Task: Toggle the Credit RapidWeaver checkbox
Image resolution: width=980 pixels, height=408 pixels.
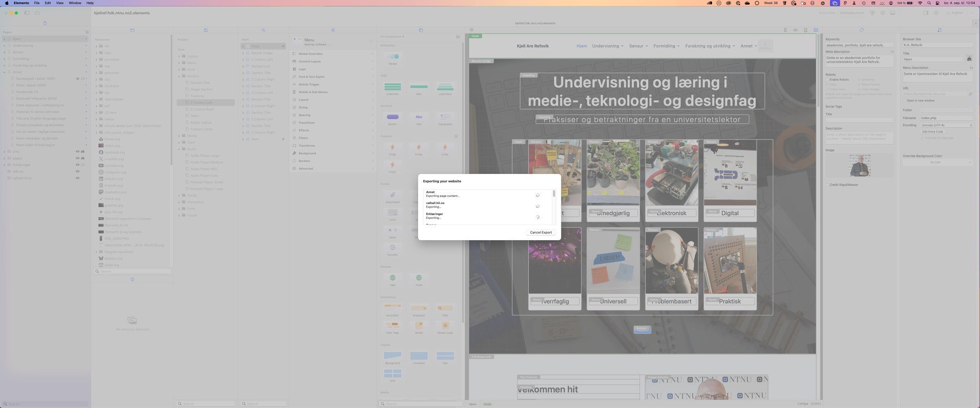Action: pyautogui.click(x=827, y=185)
